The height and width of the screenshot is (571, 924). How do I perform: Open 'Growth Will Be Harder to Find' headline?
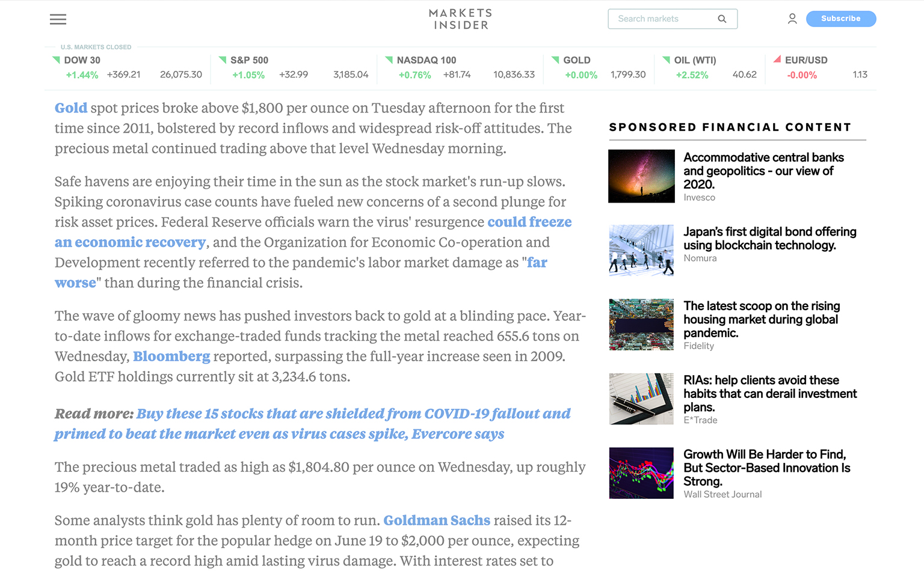[767, 468]
